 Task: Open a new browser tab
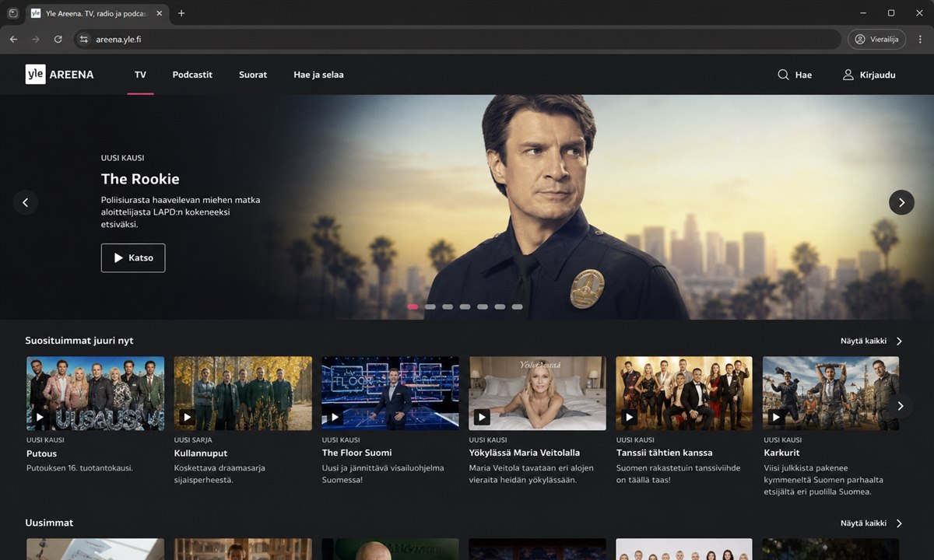(181, 13)
